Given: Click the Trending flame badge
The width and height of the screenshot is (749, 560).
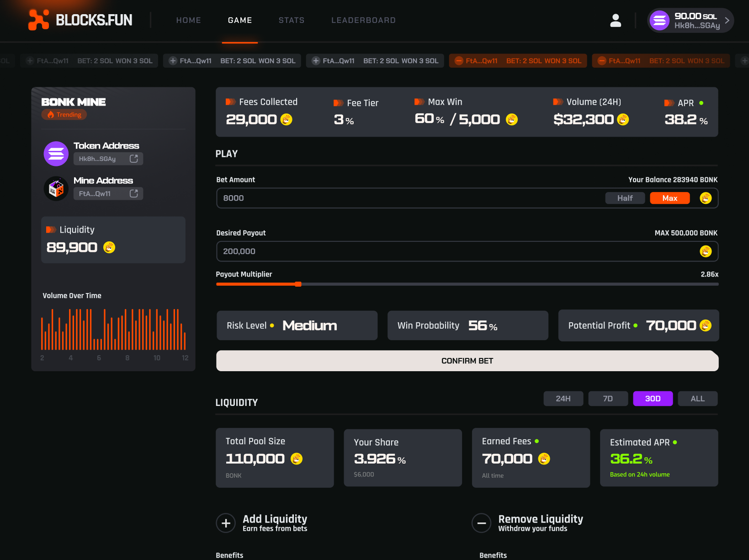Looking at the screenshot, I should point(64,114).
